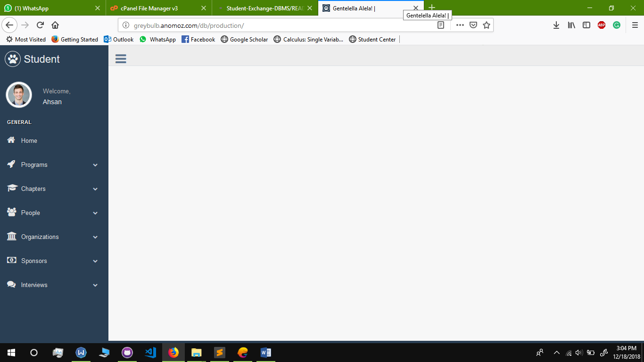Open the WhatsApp bookmark link

tap(158, 40)
